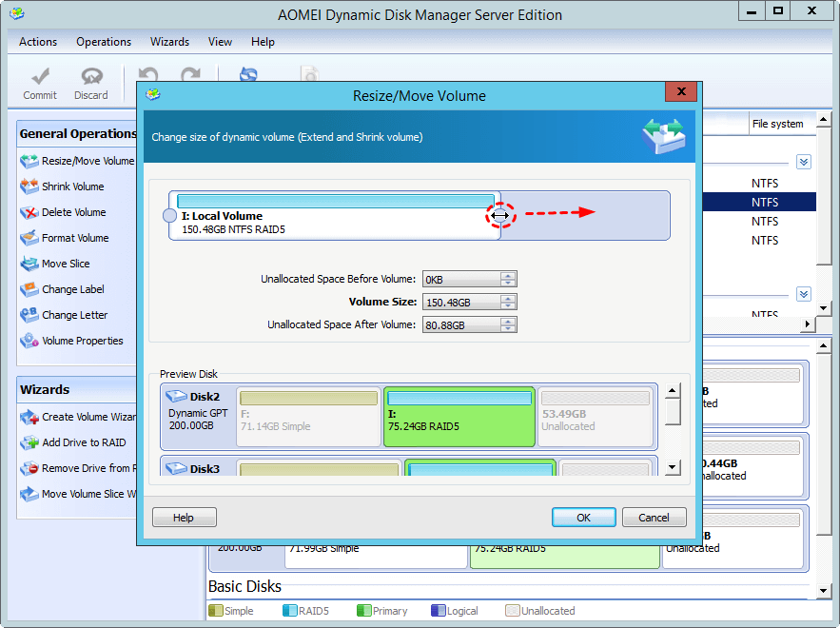Collapse the second volume list group chevron

point(804,294)
